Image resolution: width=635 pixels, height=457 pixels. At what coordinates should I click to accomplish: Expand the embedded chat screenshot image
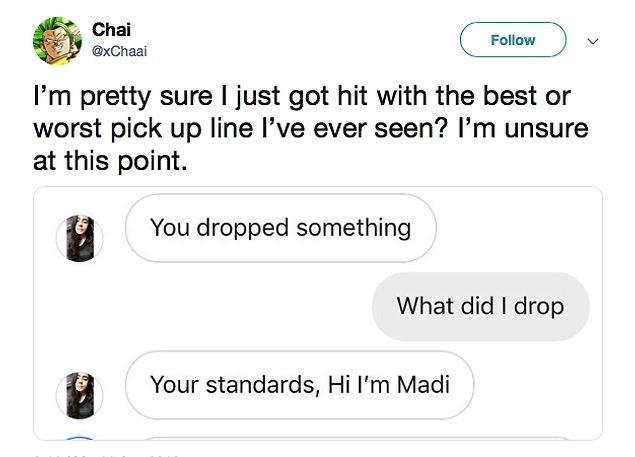(318, 313)
